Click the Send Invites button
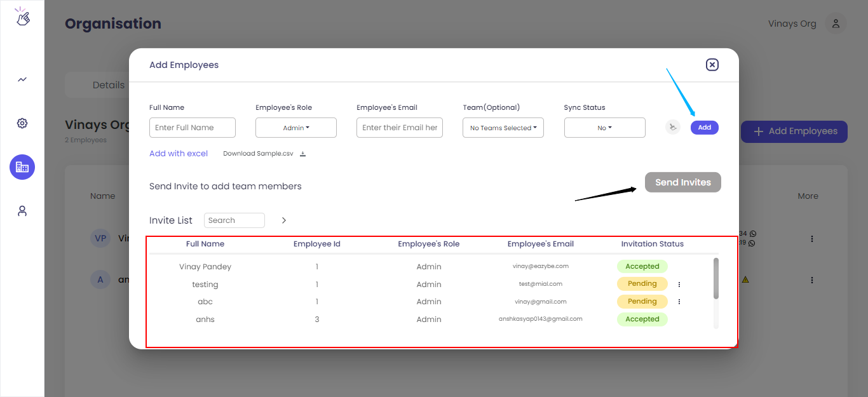 pyautogui.click(x=682, y=182)
